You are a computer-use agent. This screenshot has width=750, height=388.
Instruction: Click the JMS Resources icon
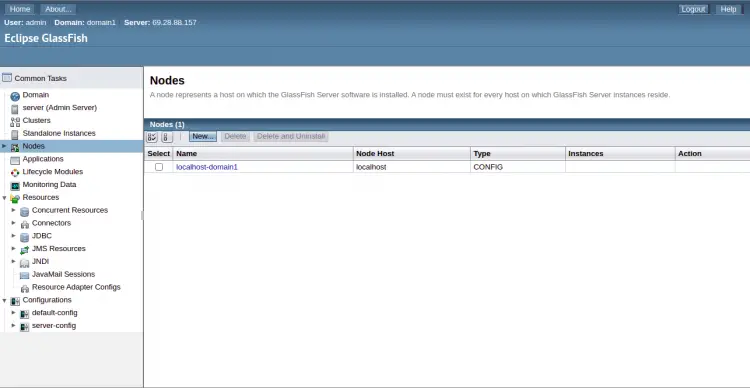tap(24, 250)
